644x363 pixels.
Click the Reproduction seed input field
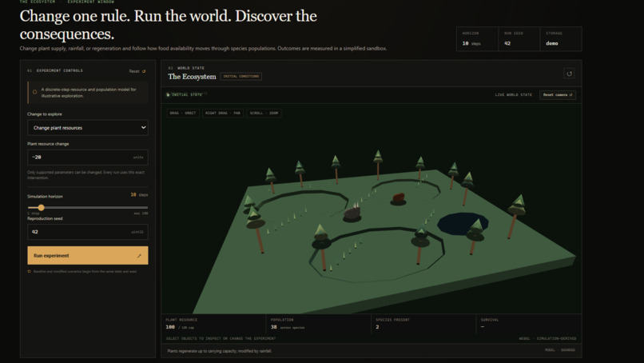pyautogui.click(x=87, y=232)
